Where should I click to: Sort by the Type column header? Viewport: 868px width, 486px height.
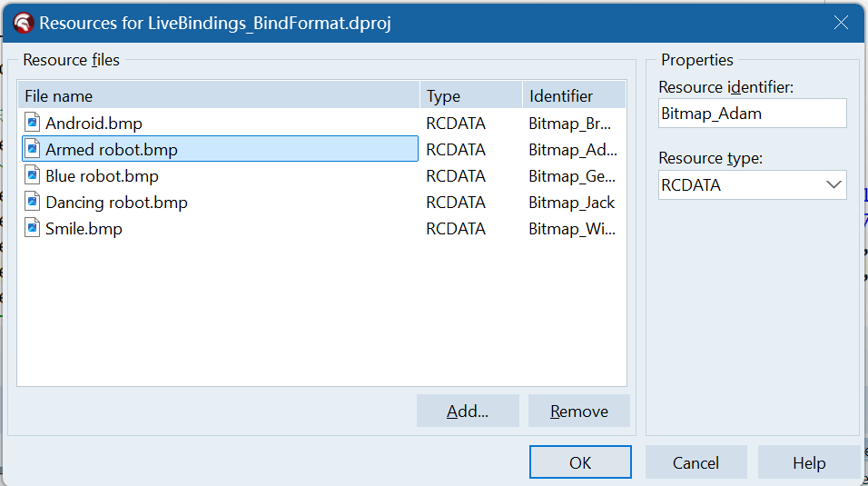coord(469,95)
